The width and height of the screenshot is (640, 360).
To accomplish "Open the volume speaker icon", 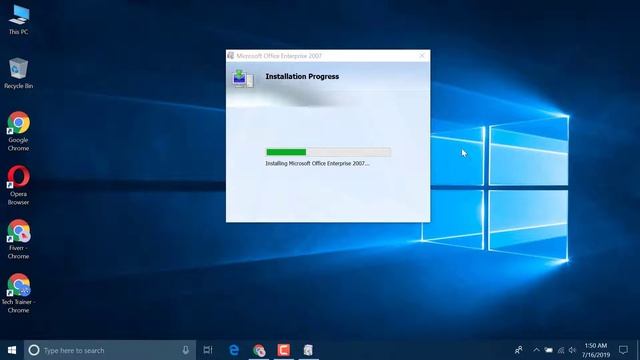I will click(x=572, y=350).
